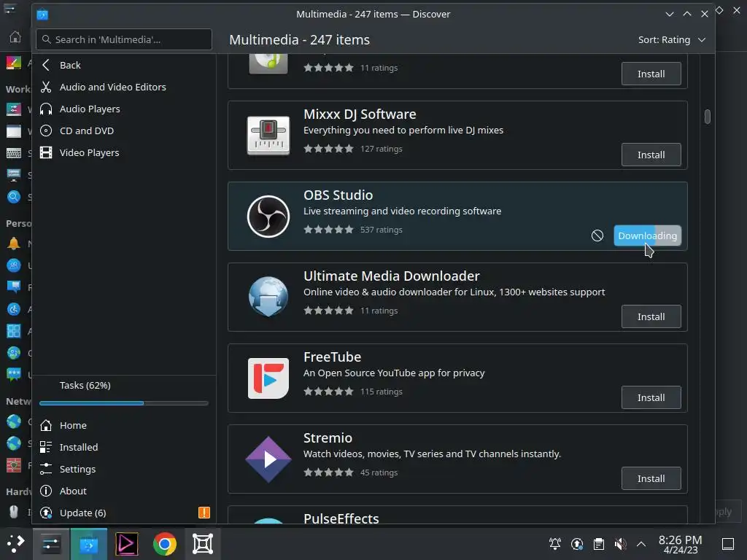
Task: Click the Ultimate Media Downloader globe icon
Action: (268, 297)
